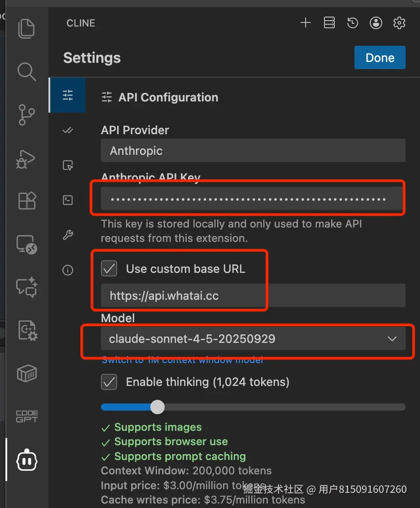The height and width of the screenshot is (508, 420).
Task: Open a new Cline task with the plus icon
Action: coord(306,23)
